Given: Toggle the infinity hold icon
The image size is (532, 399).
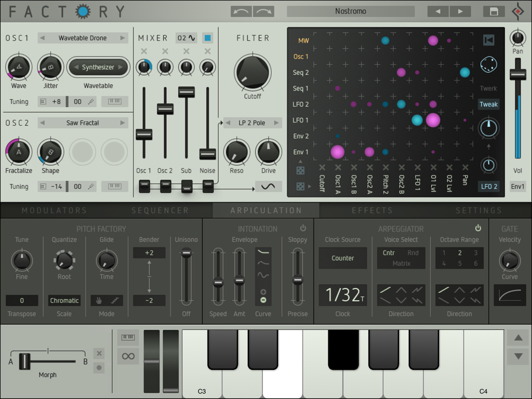Looking at the screenshot, I should click(x=128, y=356).
